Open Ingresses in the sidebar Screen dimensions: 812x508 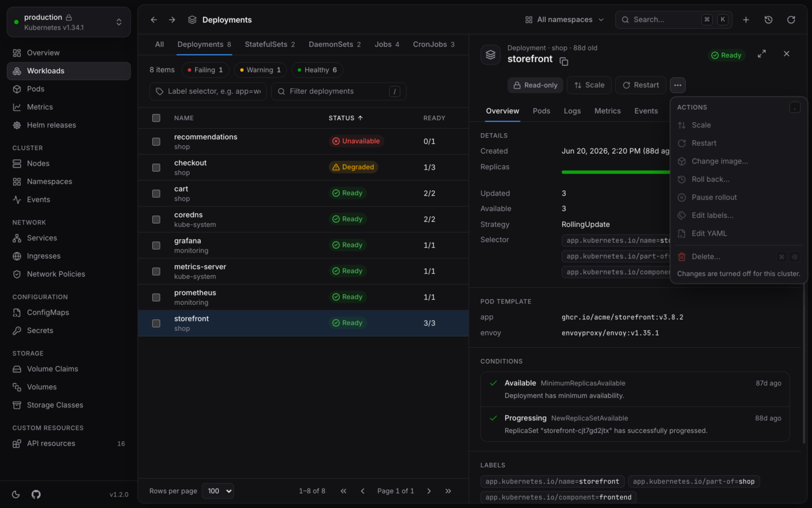(69, 256)
